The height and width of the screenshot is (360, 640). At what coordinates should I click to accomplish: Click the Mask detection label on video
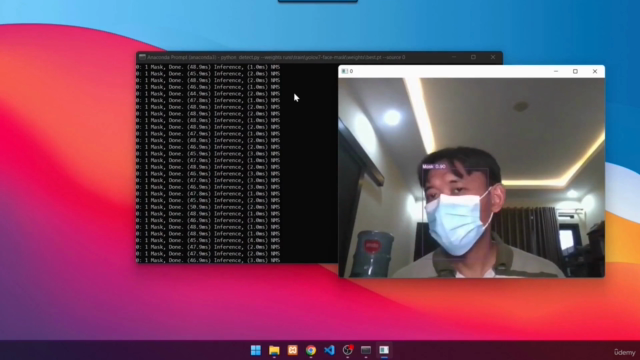(x=434, y=167)
